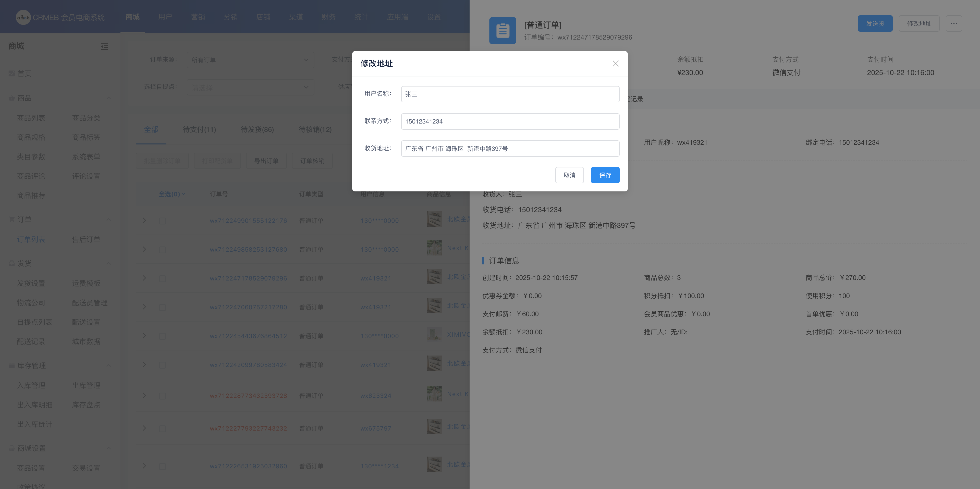Image resolution: width=980 pixels, height=489 pixels.
Task: Click the CRMEB logo icon
Action: coord(23,17)
